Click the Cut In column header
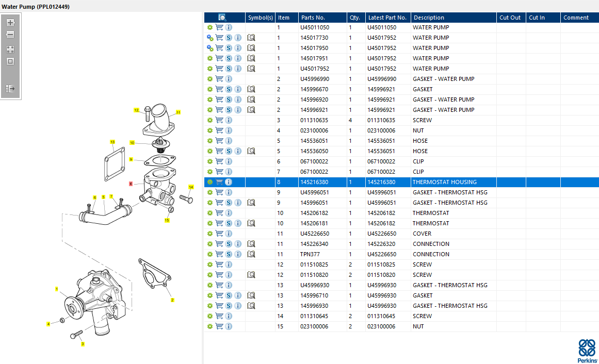The image size is (599, 364). click(543, 18)
